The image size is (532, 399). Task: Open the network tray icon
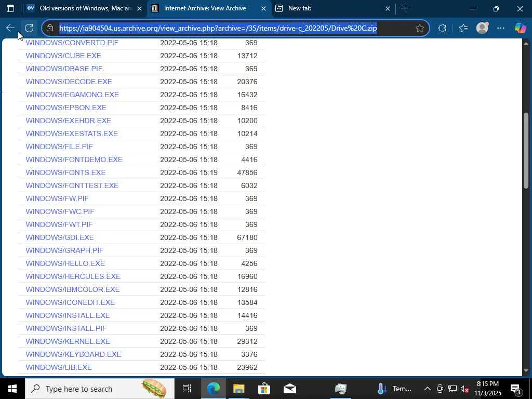(453, 389)
